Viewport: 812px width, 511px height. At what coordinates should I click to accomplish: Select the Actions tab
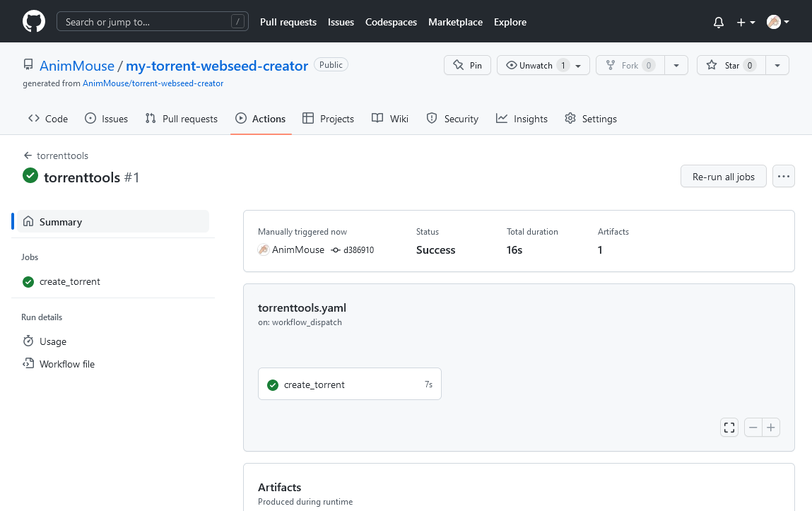[261, 119]
